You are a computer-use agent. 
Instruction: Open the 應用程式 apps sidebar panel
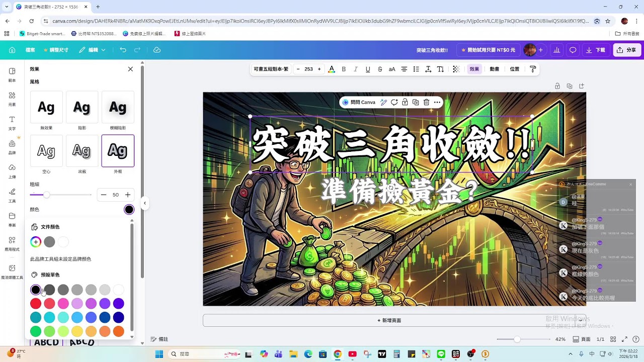pyautogui.click(x=12, y=243)
